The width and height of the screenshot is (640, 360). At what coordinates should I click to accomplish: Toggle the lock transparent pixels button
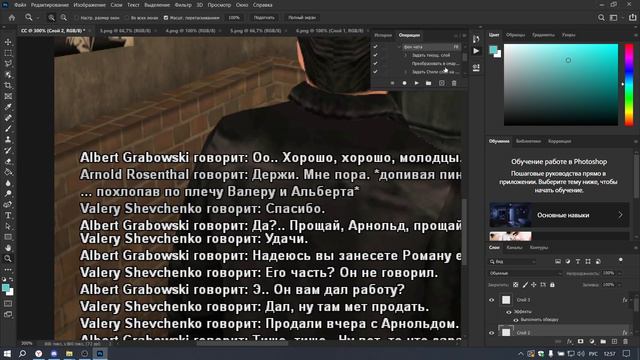[x=516, y=285]
